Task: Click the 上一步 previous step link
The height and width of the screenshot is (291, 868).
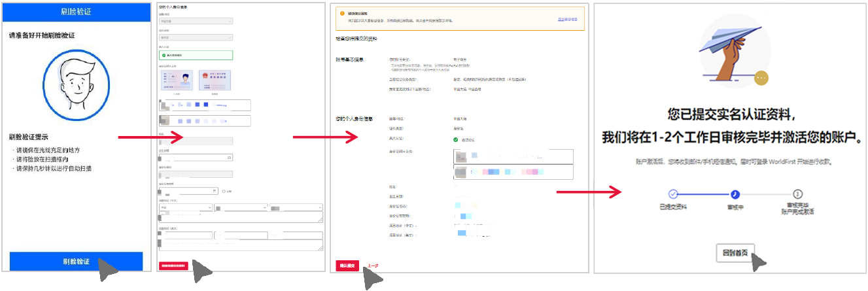Action: [372, 265]
